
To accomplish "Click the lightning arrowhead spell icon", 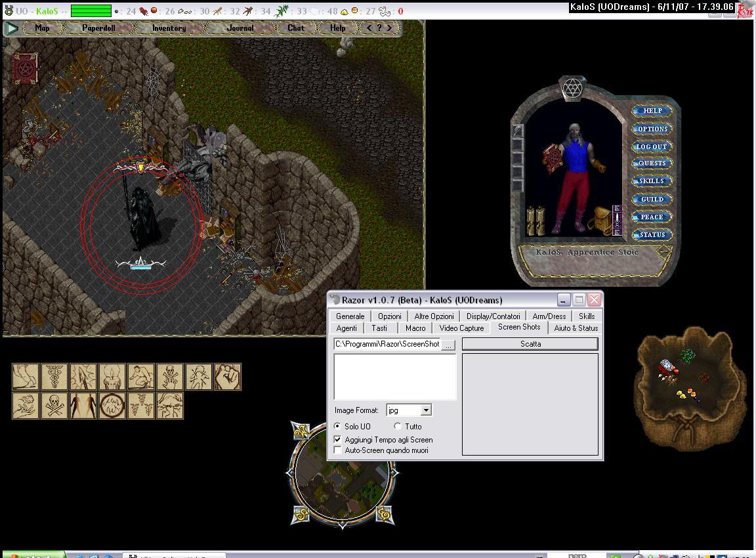I will [83, 376].
